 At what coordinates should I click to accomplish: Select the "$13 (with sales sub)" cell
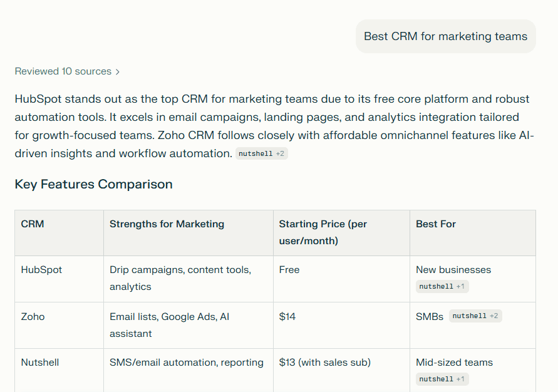pos(324,363)
